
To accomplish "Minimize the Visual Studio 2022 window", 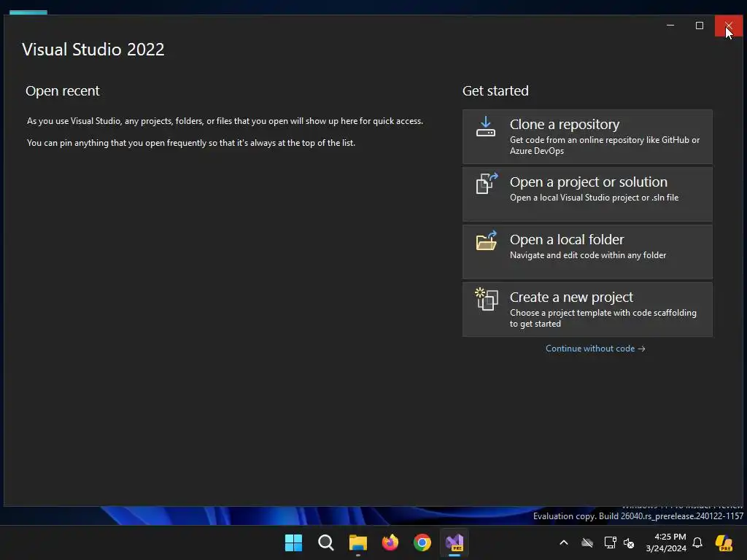I will tap(670, 26).
